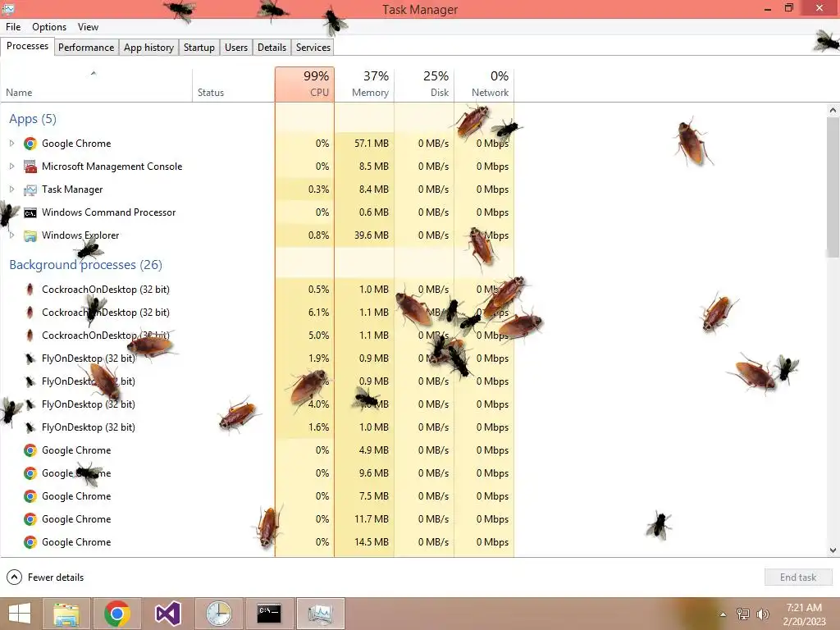Open File Explorer from the taskbar

(x=66, y=614)
